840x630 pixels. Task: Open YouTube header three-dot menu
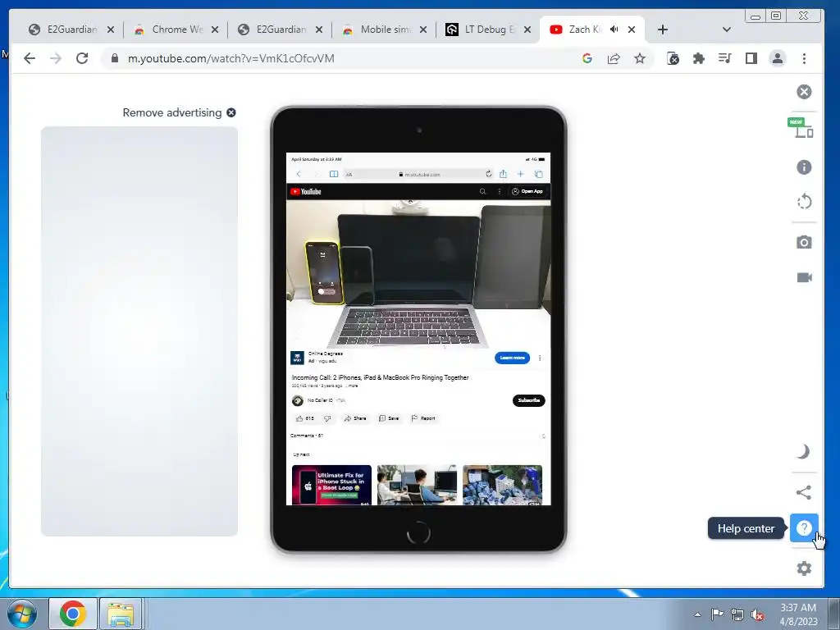[500, 191]
